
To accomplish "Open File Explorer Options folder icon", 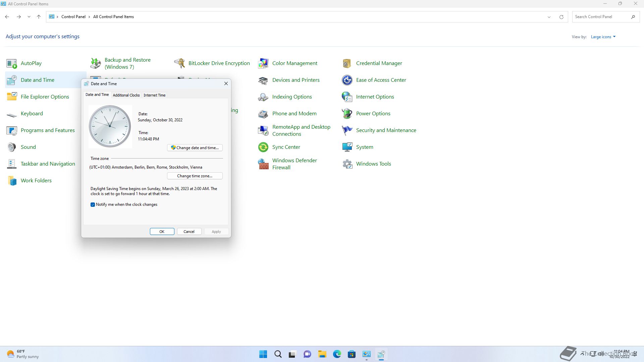I will pyautogui.click(x=12, y=97).
